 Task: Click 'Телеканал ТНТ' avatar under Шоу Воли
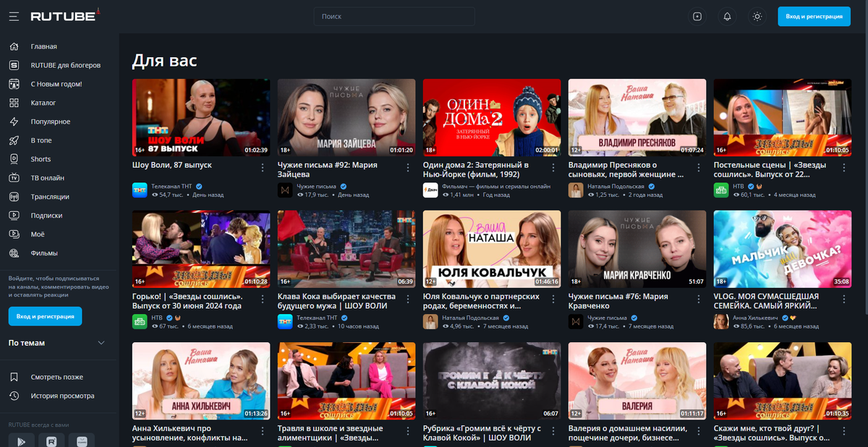(140, 190)
